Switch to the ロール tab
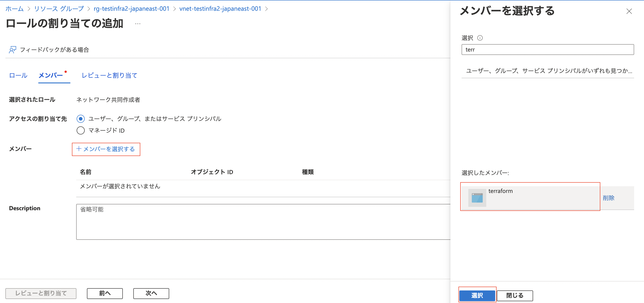This screenshot has height=303, width=644. point(17,75)
